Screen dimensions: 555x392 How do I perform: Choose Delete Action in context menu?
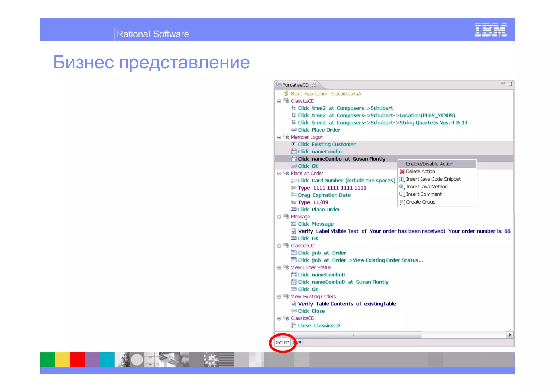437,171
